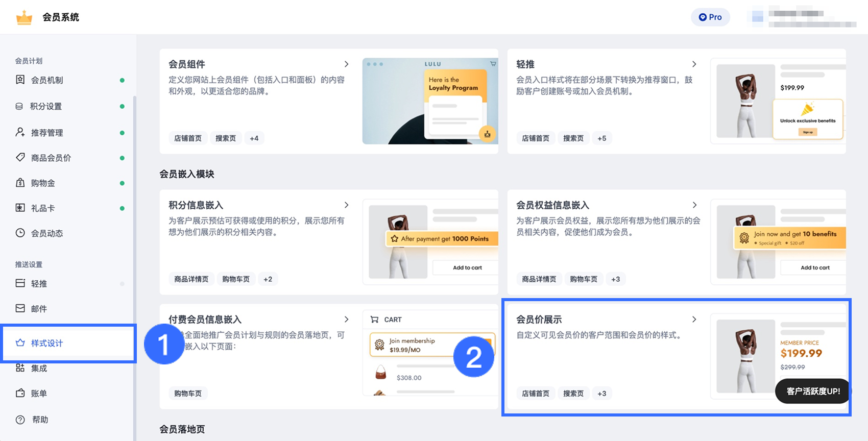Click the 会员价展示 member price preview
Viewport: 868px width, 441px height.
pyautogui.click(x=778, y=356)
